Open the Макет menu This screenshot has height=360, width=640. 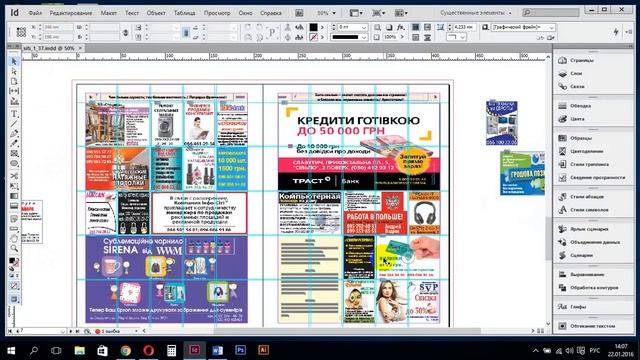click(x=109, y=13)
